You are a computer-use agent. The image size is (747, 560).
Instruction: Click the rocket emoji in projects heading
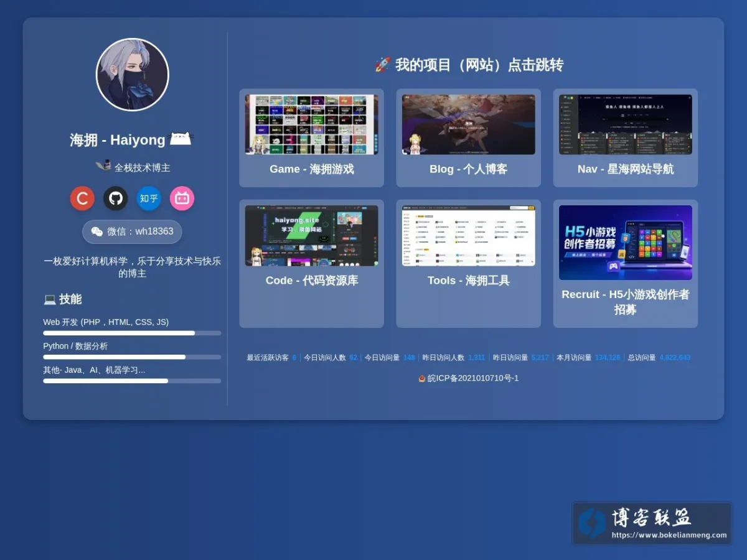[382, 65]
